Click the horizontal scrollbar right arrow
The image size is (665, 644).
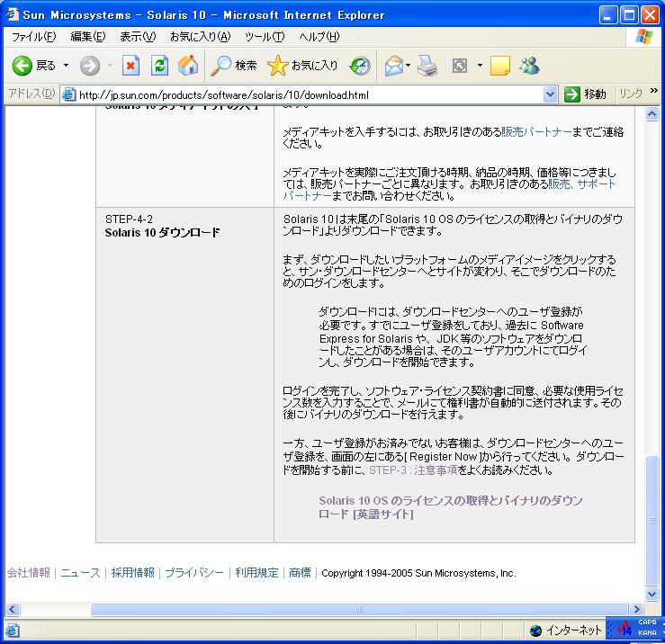click(635, 609)
